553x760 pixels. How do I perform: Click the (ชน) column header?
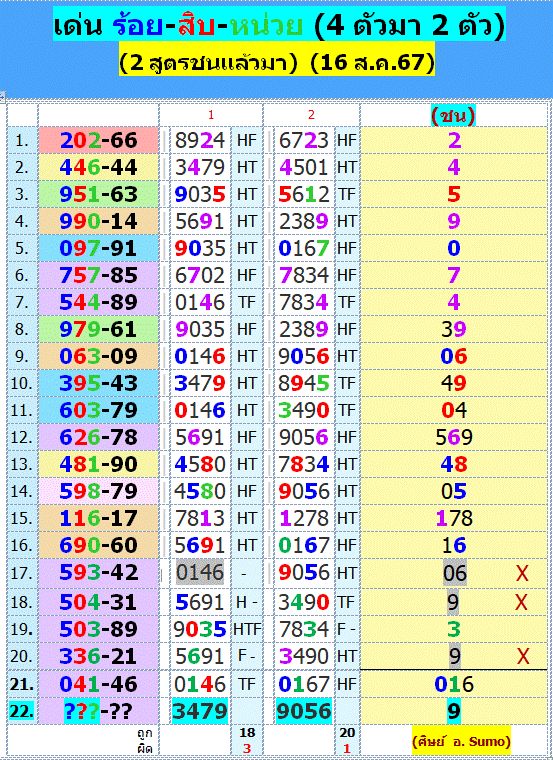[453, 115]
